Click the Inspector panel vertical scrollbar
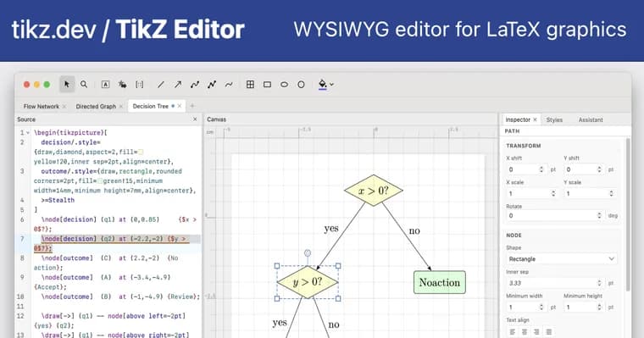Screen dimensions: 644x338 [628, 215]
